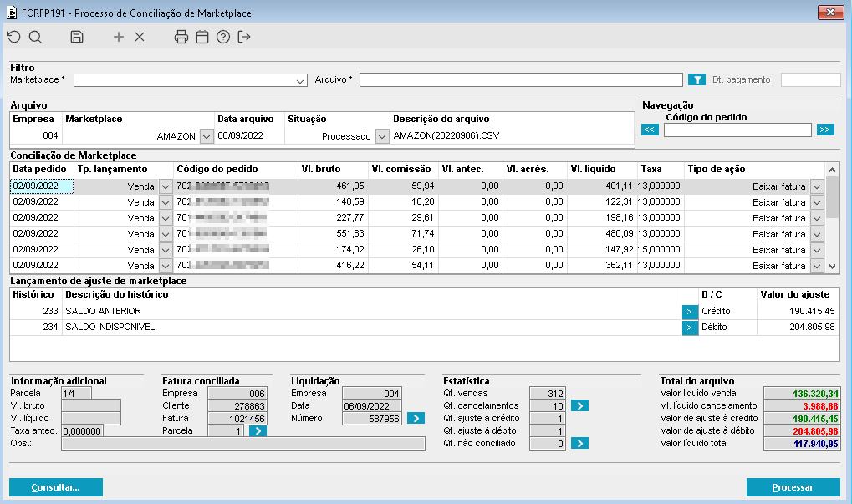Open the Marketplace filter dropdown

tap(300, 80)
